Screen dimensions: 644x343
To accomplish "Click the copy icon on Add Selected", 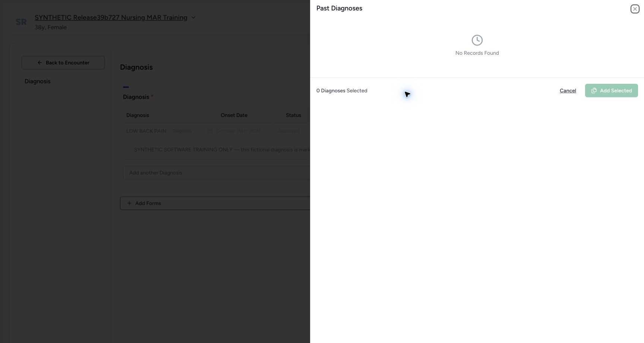I will 594,90.
